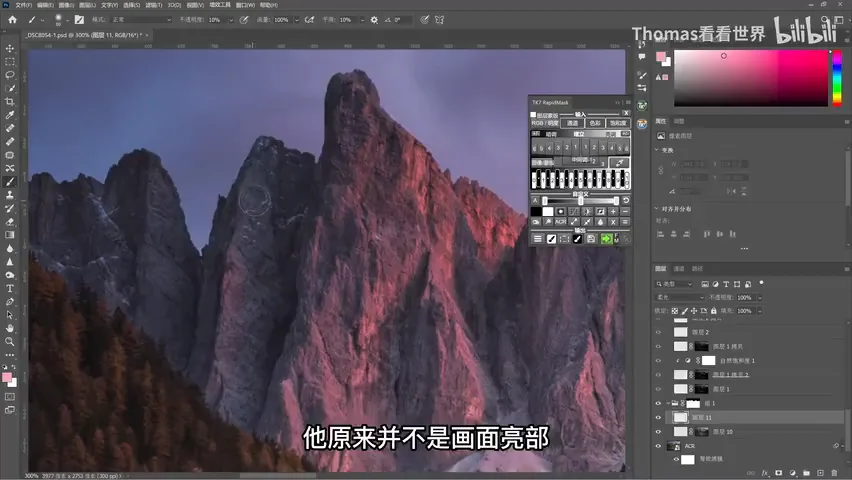The height and width of the screenshot is (480, 852).
Task: Open the 文件 menu
Action: [23, 5]
